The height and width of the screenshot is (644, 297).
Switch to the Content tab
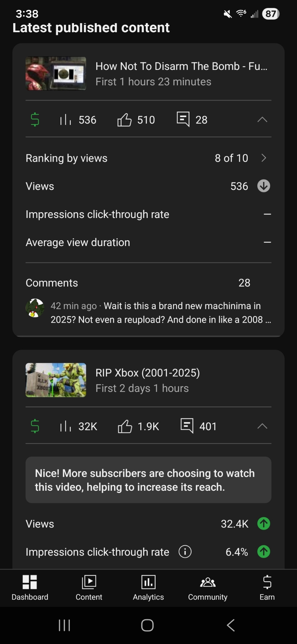click(89, 587)
